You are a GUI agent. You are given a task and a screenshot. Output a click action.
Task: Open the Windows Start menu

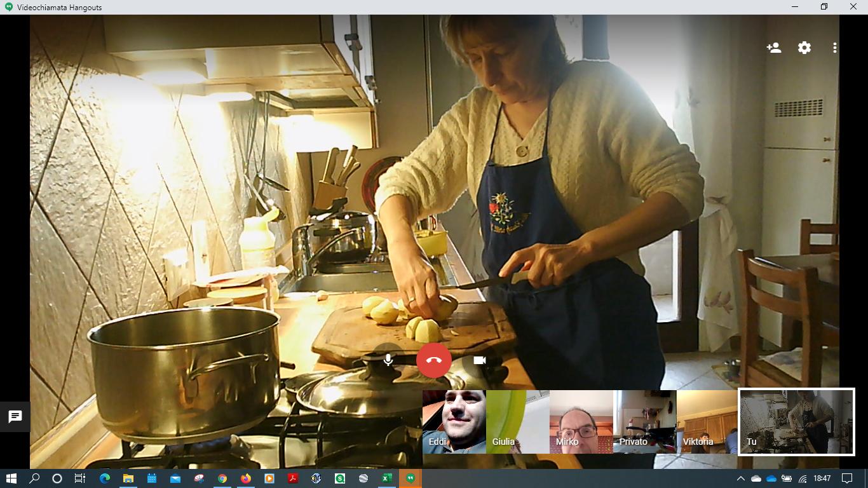[11, 478]
